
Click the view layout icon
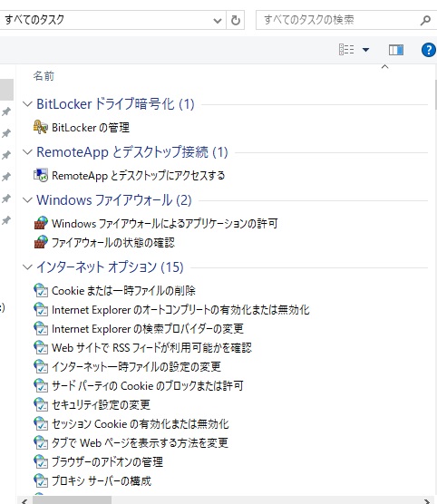point(346,50)
